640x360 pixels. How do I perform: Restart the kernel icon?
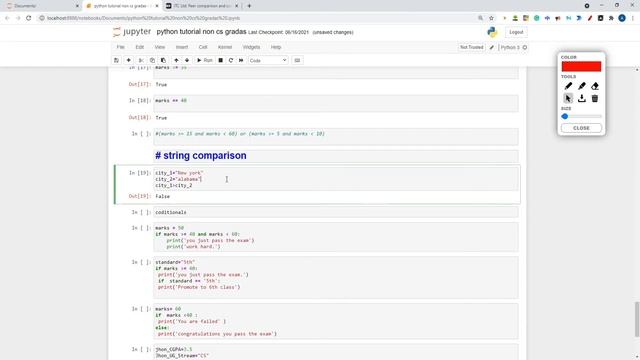click(231, 60)
